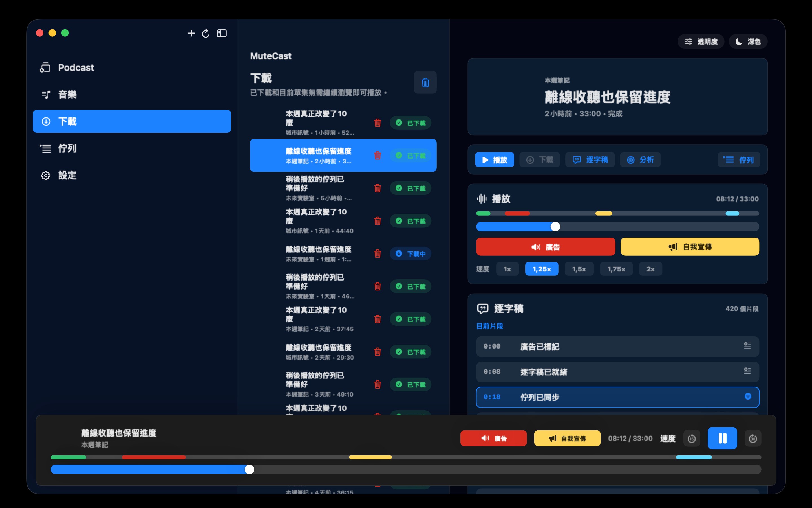
Task: Click the skip back 15 seconds icon
Action: tap(692, 439)
